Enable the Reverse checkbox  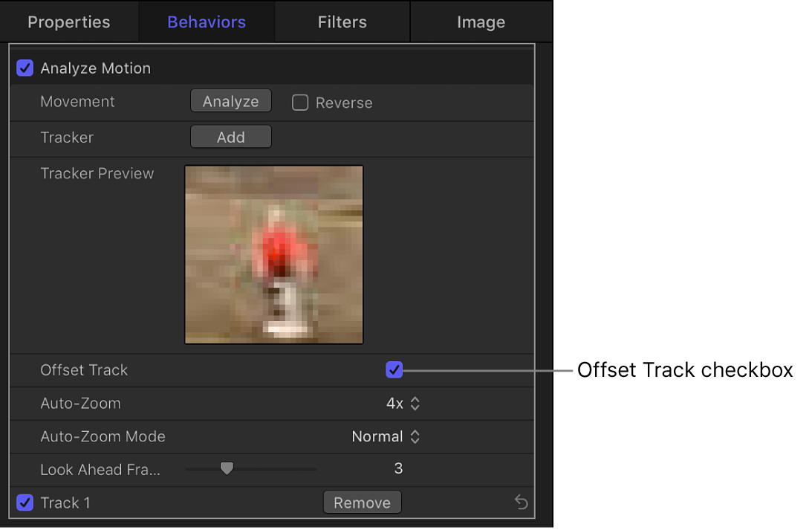300,103
